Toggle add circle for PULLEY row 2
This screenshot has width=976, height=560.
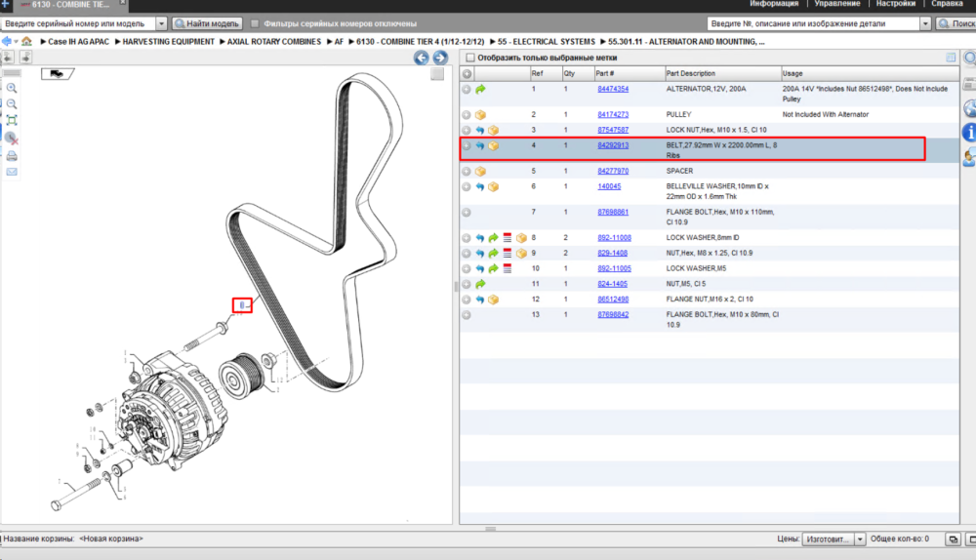467,115
